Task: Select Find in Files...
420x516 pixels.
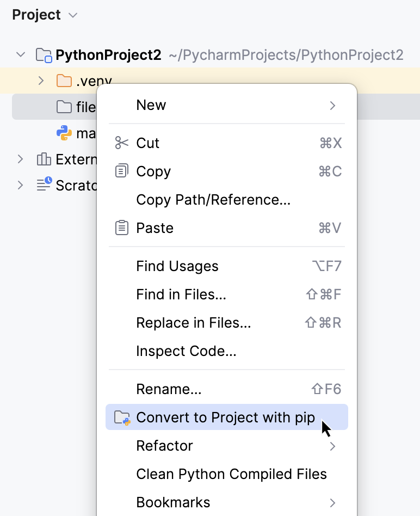Action: 227,294
